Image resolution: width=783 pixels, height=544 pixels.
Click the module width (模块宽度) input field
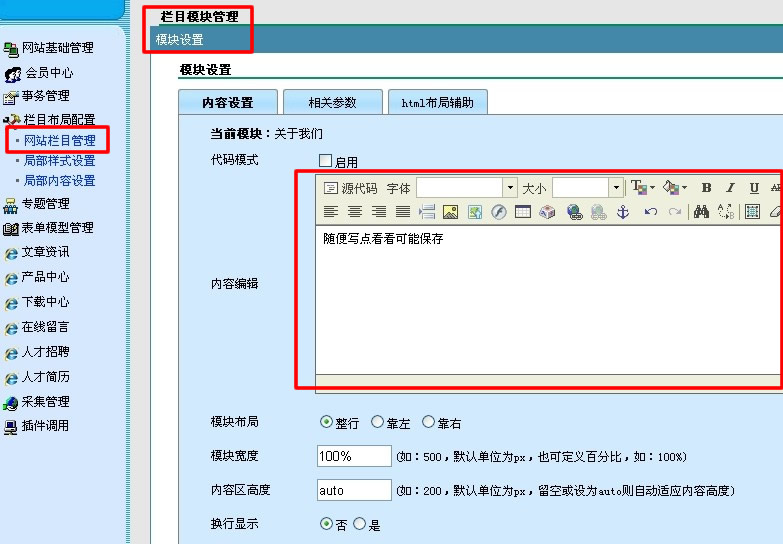[x=354, y=456]
